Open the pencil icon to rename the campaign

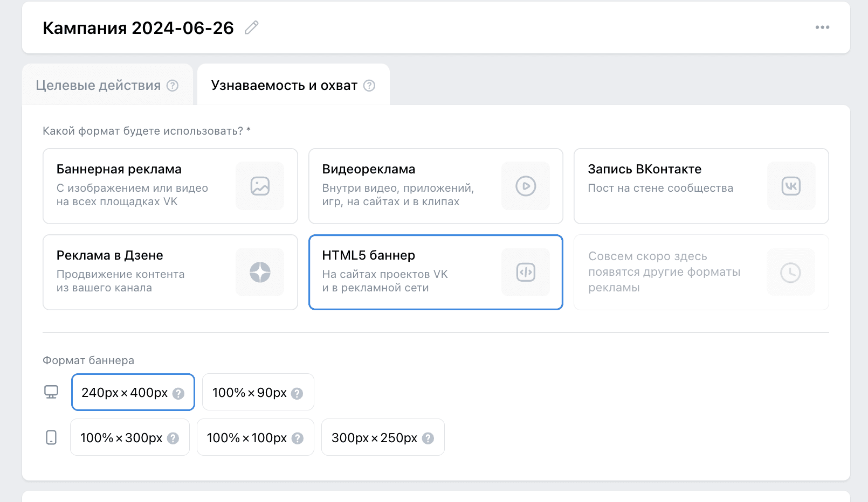[251, 28]
